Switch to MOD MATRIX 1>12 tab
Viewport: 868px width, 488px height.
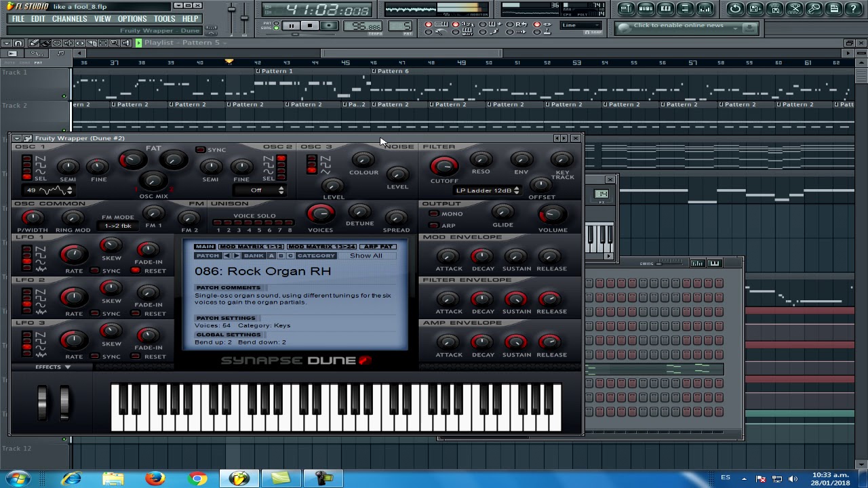pyautogui.click(x=251, y=247)
